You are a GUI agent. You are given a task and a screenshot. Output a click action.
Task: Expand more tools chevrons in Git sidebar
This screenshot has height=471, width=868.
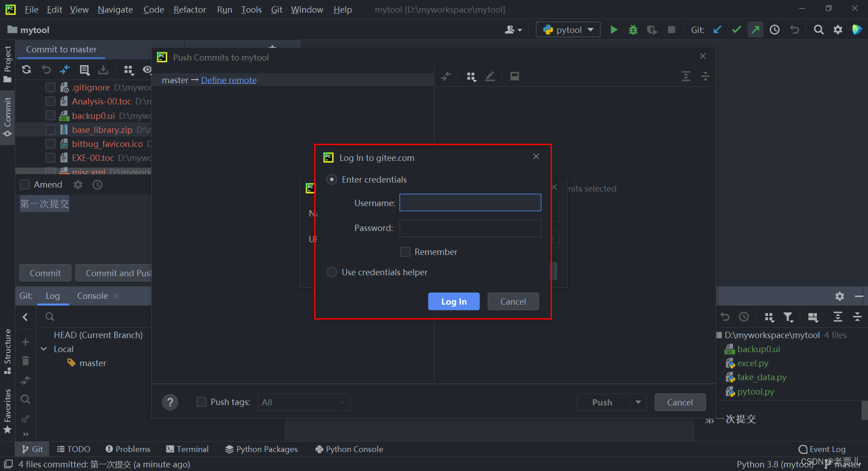tap(26, 434)
